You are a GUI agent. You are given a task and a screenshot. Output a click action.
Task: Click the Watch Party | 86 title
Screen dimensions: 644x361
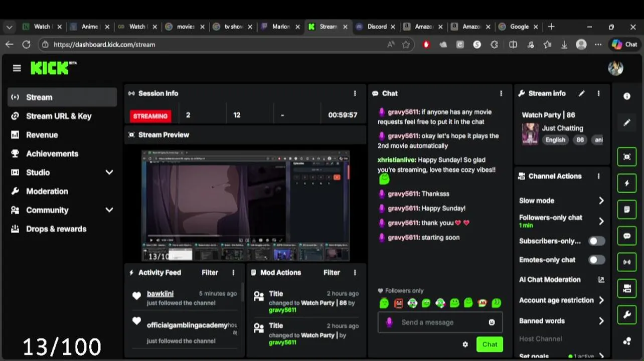(x=548, y=115)
